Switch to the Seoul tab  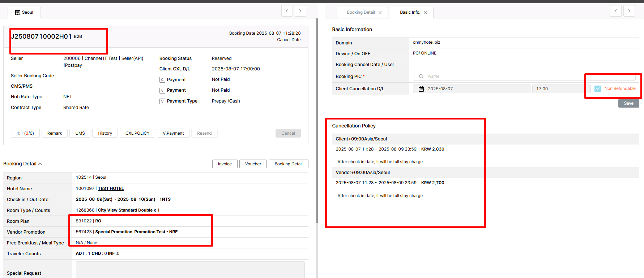click(24, 13)
